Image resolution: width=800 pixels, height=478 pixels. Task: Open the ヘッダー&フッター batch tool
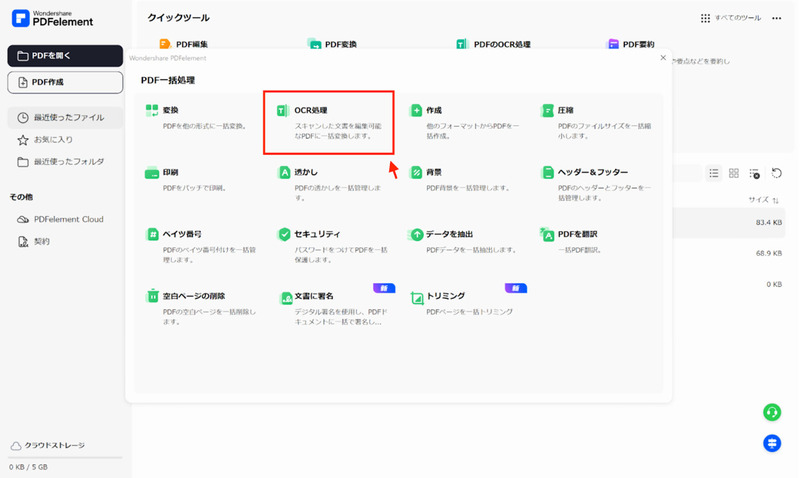point(596,184)
